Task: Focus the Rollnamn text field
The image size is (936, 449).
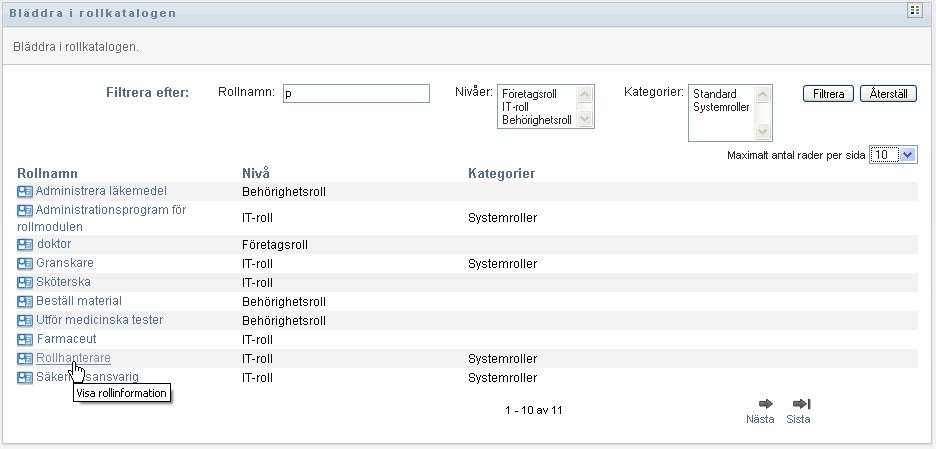Action: 356,93
